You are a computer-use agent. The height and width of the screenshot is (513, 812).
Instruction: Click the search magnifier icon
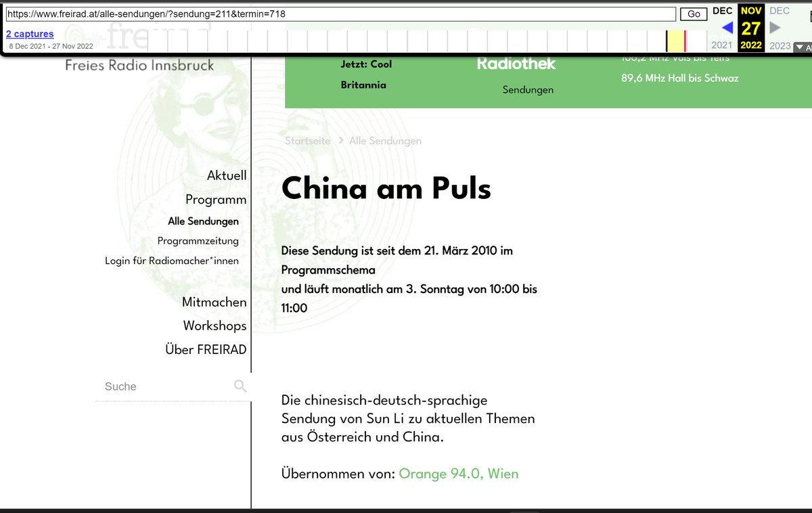coord(240,386)
